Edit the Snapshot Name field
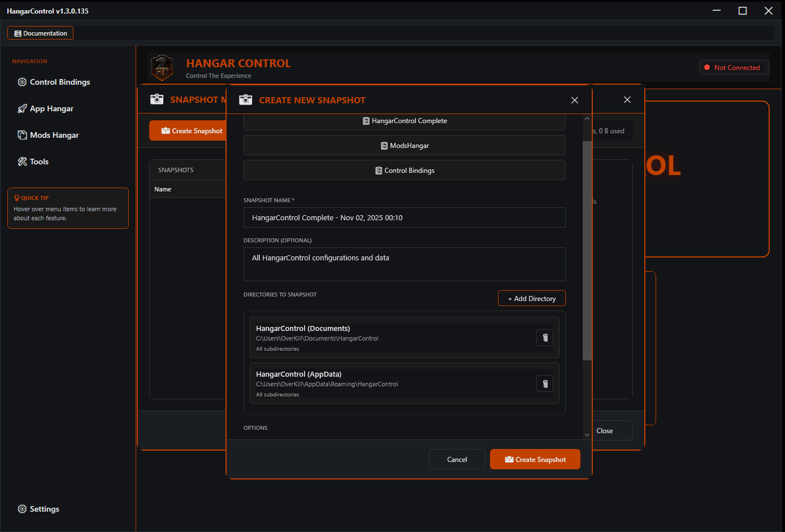 (x=404, y=217)
